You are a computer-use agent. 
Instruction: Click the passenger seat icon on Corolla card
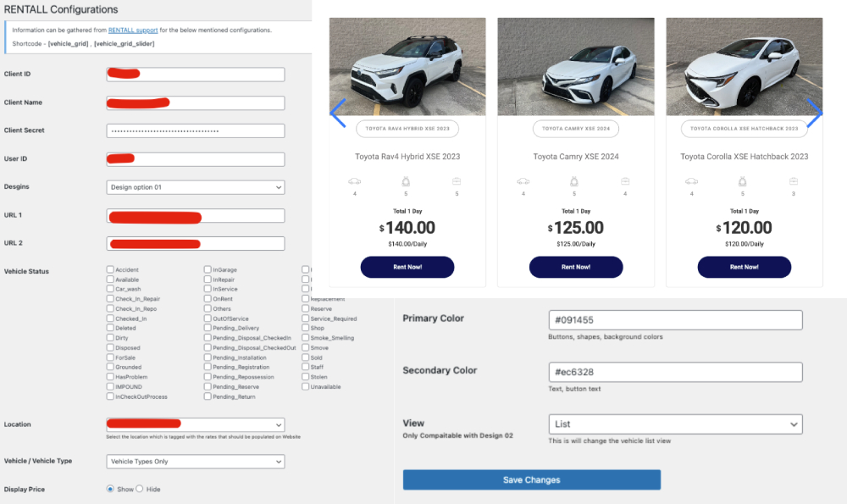click(x=743, y=180)
